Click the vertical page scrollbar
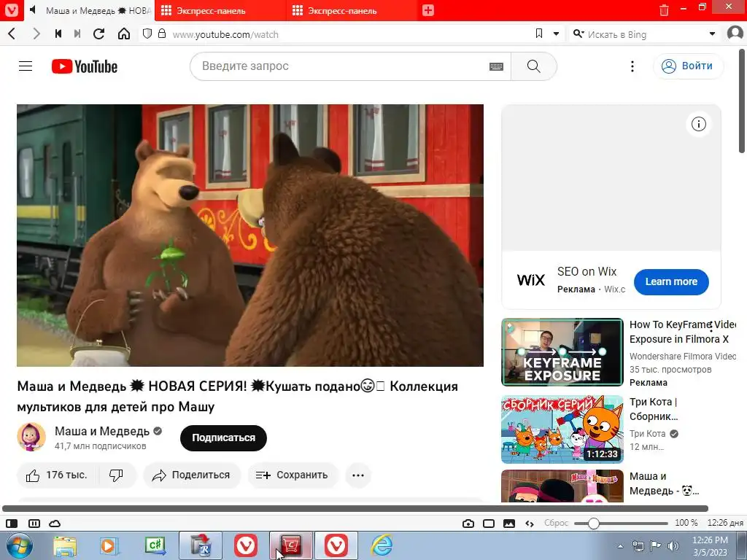 (742, 101)
